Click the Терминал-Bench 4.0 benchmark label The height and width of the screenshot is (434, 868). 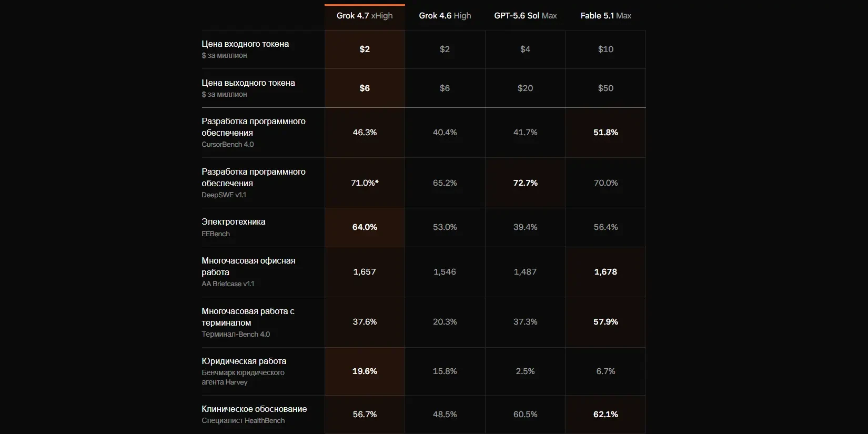[236, 334]
